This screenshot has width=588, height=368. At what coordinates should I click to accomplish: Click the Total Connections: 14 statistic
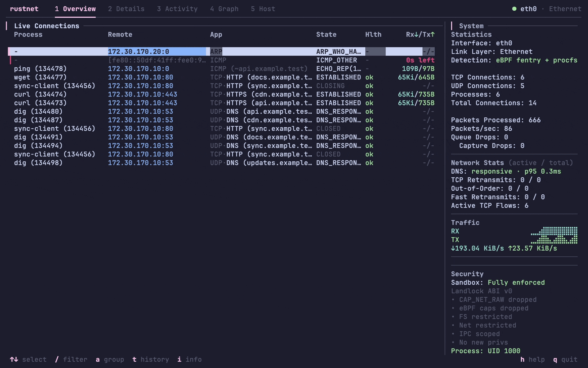494,103
